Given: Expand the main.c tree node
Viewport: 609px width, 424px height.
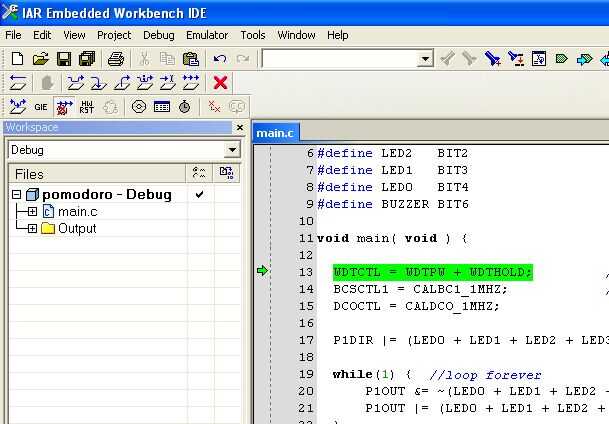Looking at the screenshot, I should click(x=32, y=212).
